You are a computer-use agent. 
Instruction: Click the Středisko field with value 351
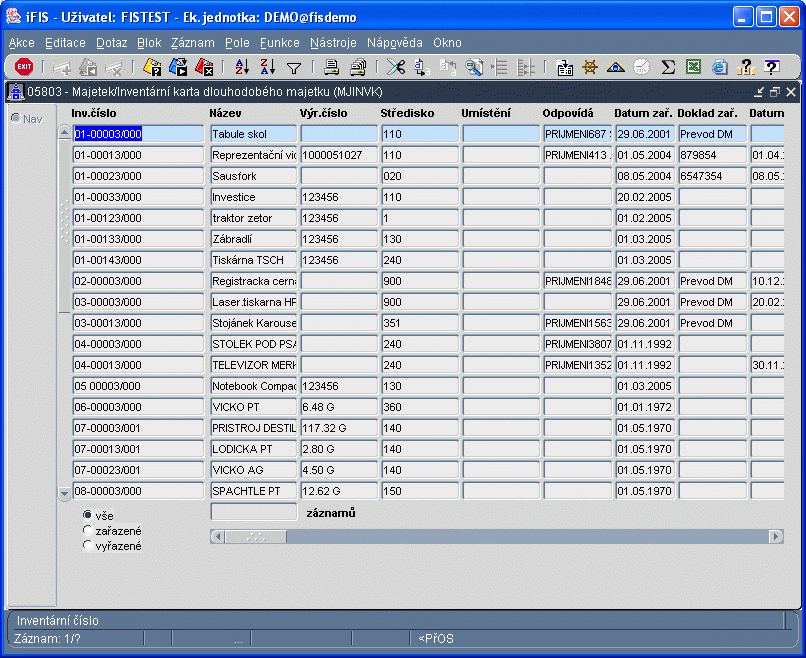click(x=420, y=323)
